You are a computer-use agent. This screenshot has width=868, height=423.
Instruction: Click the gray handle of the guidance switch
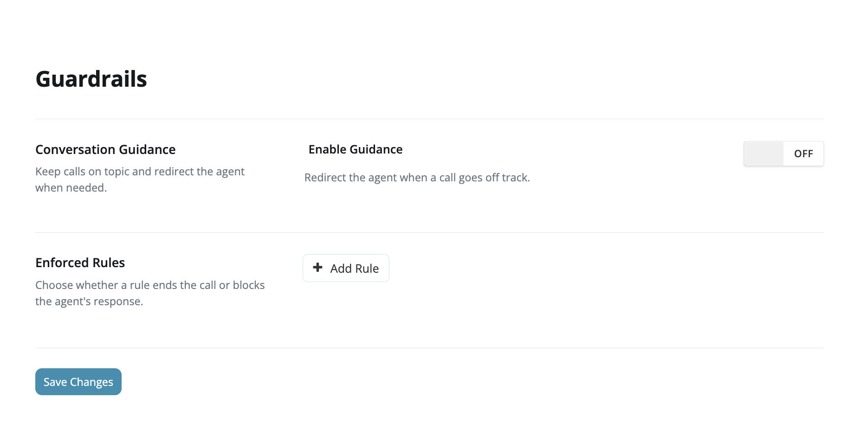[x=764, y=154]
